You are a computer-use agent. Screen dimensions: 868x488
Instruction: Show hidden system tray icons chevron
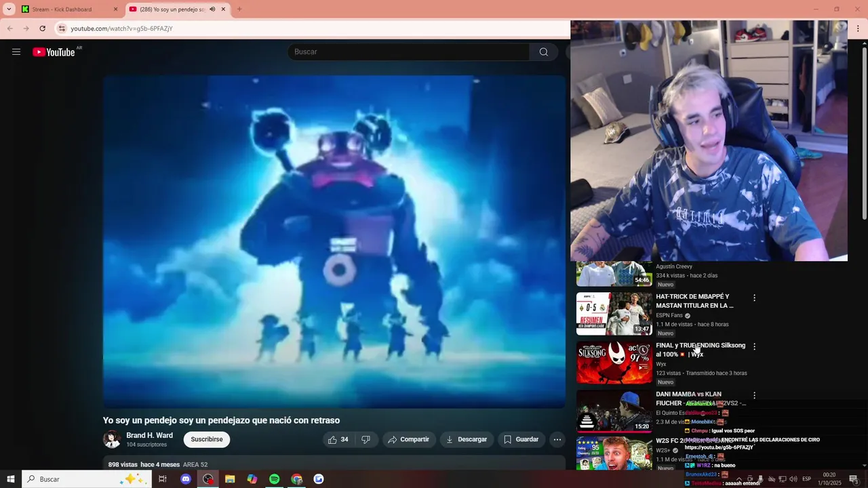(x=739, y=479)
